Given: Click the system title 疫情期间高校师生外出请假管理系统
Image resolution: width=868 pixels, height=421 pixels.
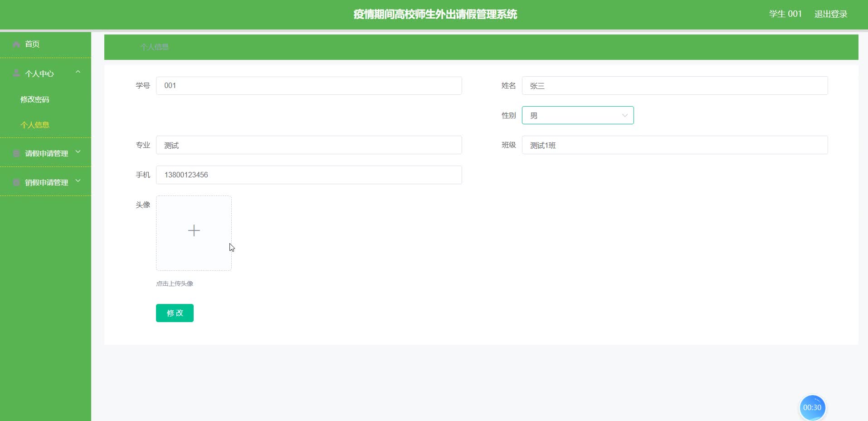Looking at the screenshot, I should point(435,14).
